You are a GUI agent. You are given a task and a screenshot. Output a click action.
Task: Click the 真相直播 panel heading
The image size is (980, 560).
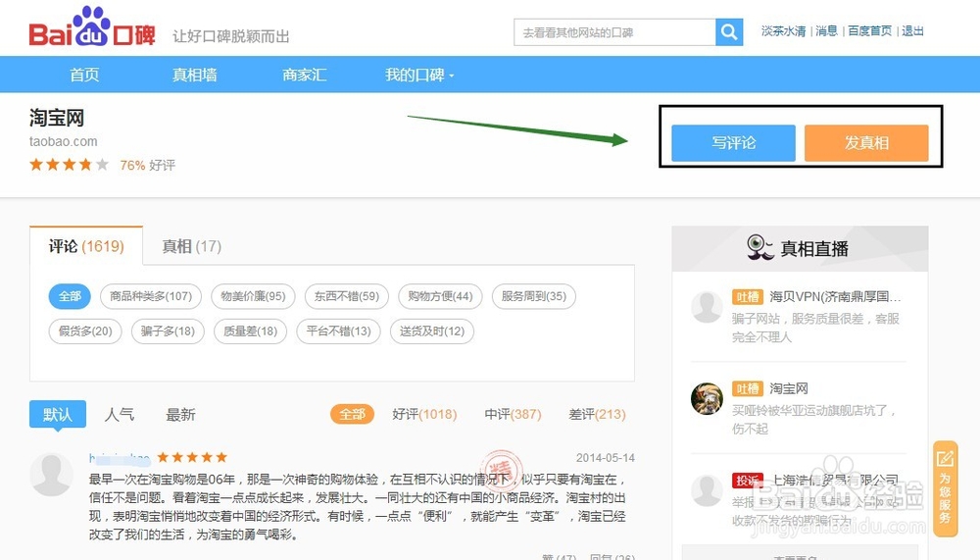(813, 248)
